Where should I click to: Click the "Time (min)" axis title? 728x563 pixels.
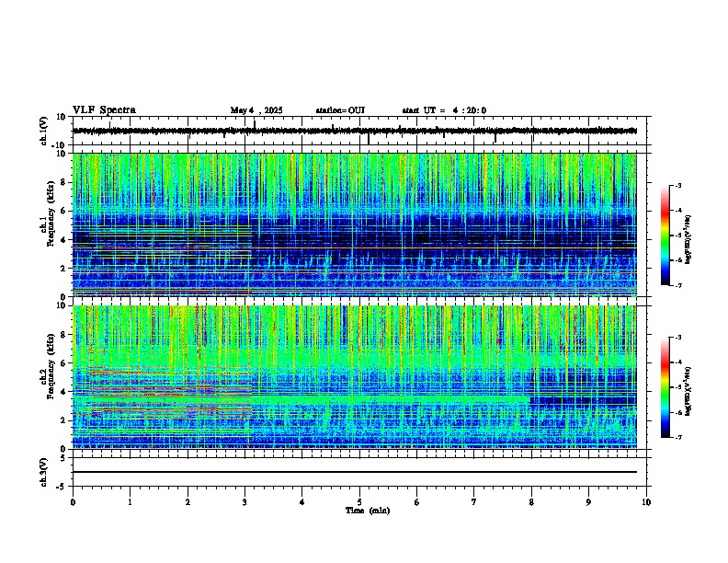click(368, 511)
